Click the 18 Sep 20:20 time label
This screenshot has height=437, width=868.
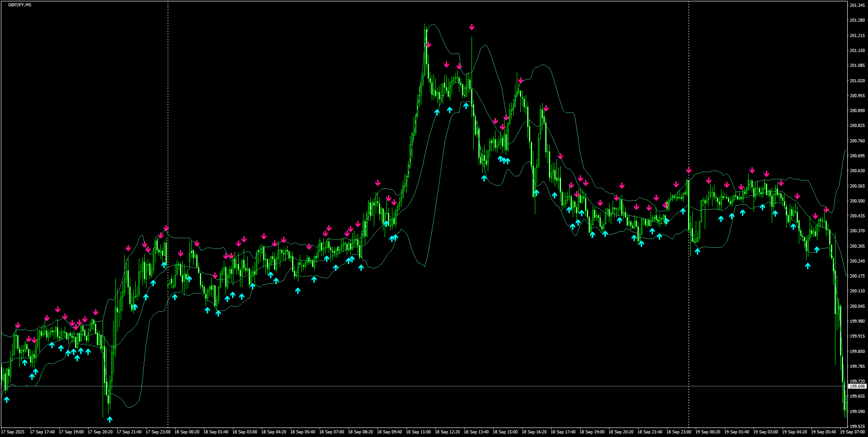pyautogui.click(x=621, y=432)
